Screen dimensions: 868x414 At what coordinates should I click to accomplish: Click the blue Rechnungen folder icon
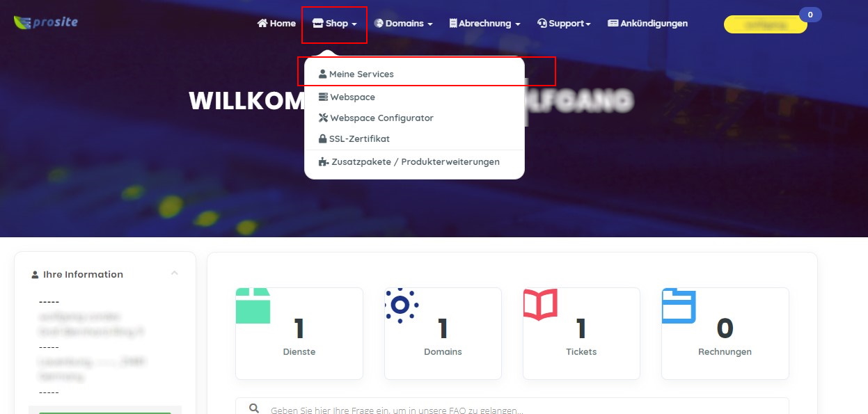[x=679, y=305]
